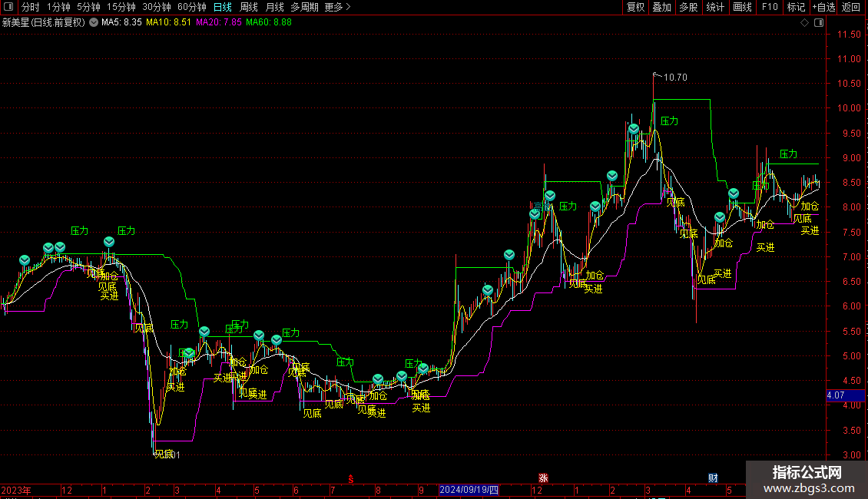The height and width of the screenshot is (499, 868).
Task: Click the 10.70 high price label
Action: pos(675,78)
